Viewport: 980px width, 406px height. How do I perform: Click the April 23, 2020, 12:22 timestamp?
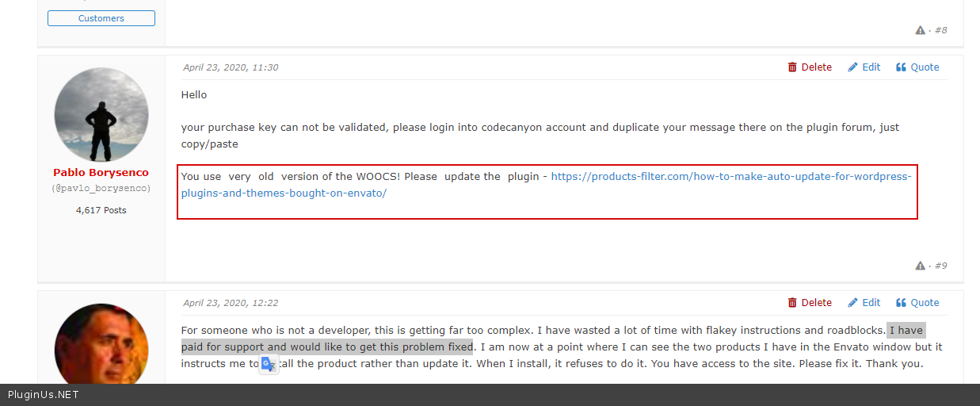231,303
